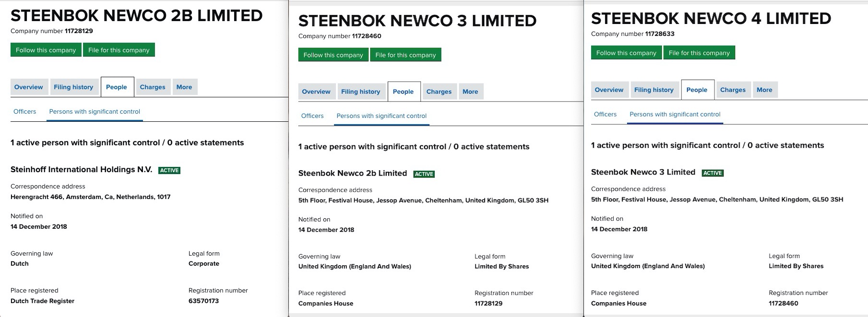Click the Steenbok Newco 2b Limited PSC name

[x=352, y=173]
